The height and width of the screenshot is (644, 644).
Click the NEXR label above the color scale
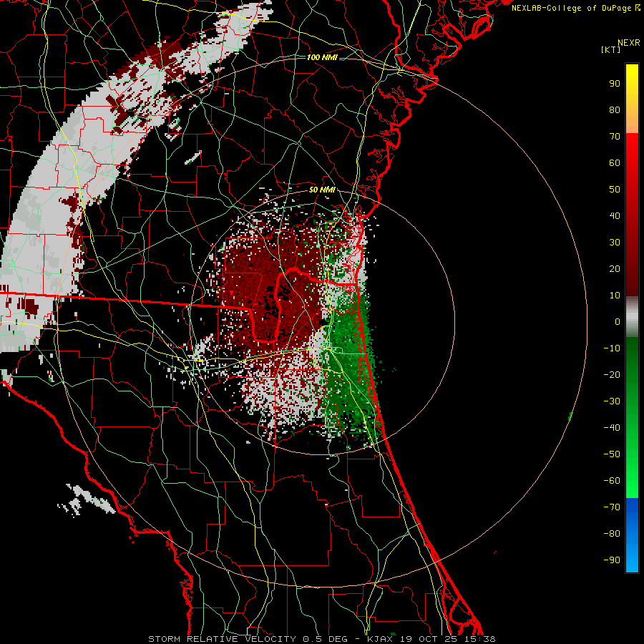[628, 43]
